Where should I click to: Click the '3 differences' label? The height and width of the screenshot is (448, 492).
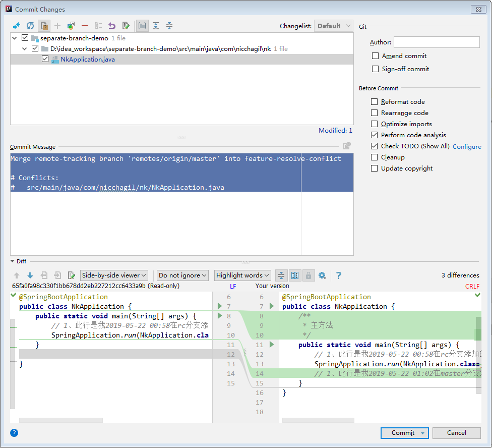[460, 275]
